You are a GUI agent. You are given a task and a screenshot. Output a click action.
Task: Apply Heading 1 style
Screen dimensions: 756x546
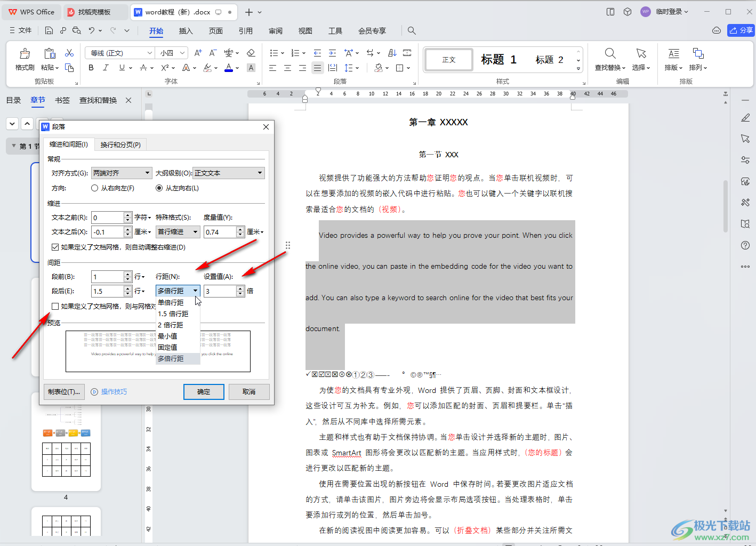click(498, 59)
